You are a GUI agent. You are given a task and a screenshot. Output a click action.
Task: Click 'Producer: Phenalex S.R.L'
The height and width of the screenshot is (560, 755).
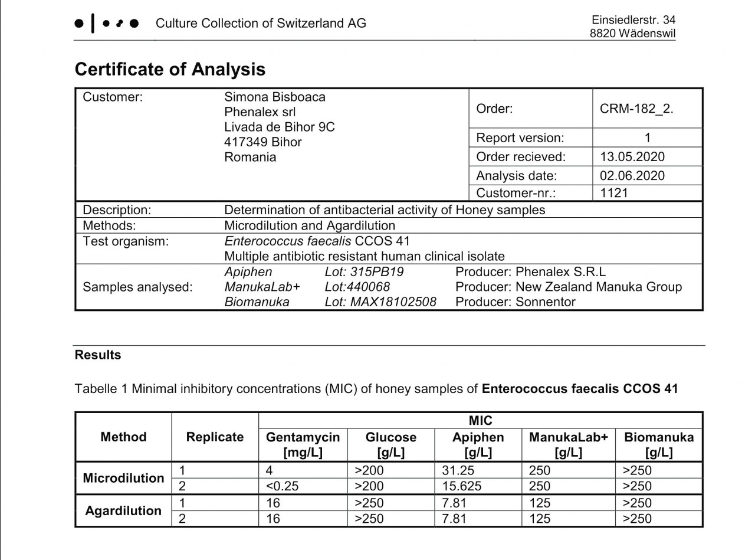[x=530, y=272]
